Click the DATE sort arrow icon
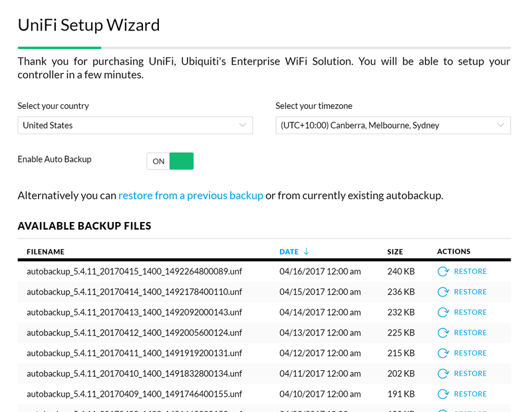The width and height of the screenshot is (532, 412). pyautogui.click(x=306, y=251)
